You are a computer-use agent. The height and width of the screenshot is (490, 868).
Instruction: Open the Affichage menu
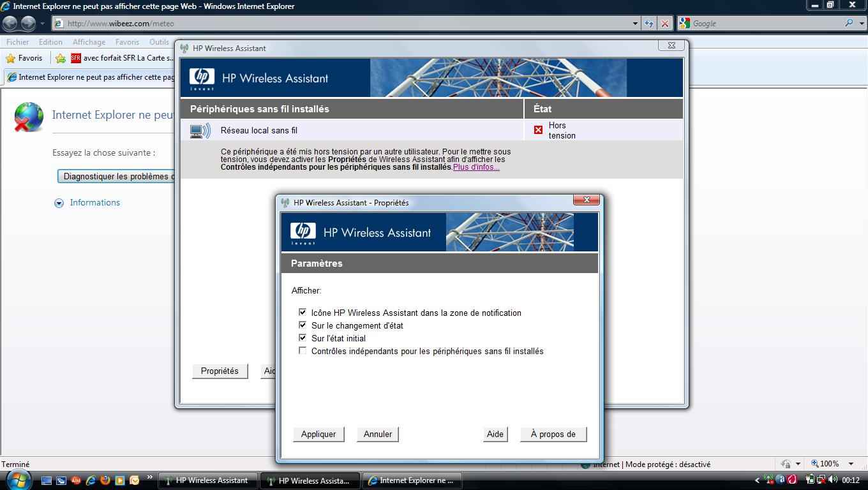(x=89, y=42)
